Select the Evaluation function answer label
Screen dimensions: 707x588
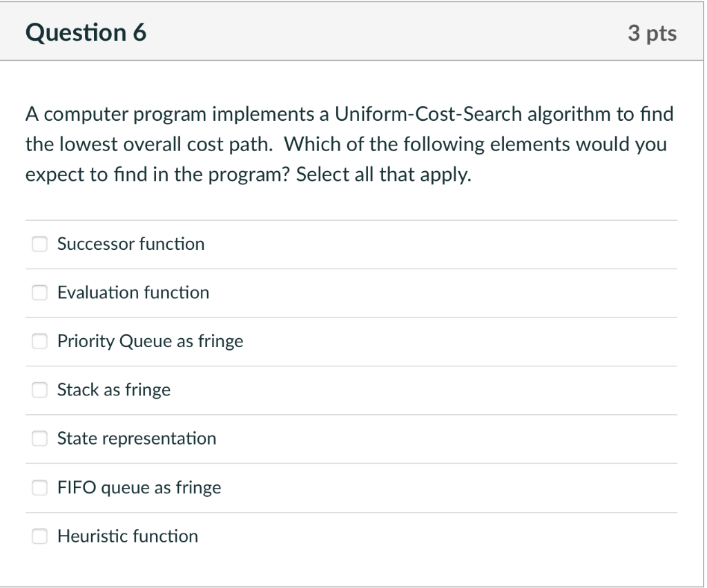pos(133,293)
